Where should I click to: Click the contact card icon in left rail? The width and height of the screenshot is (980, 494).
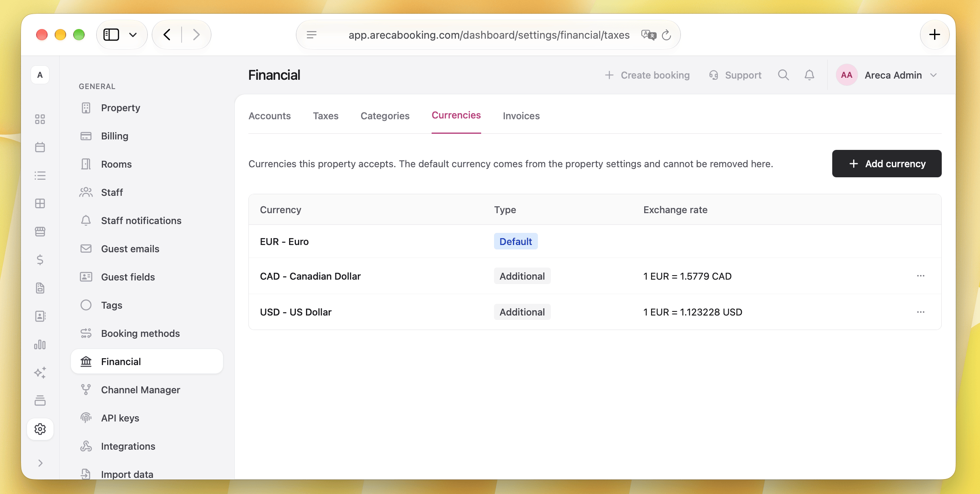click(x=40, y=316)
